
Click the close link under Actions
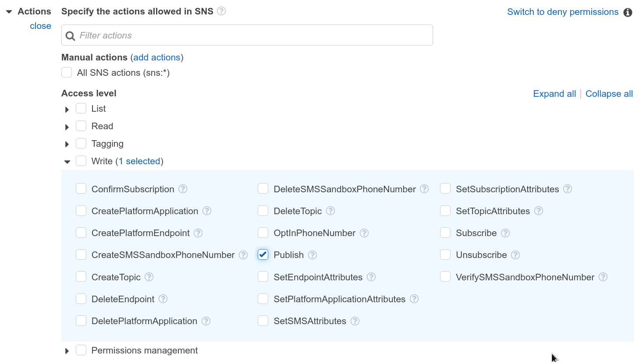tap(40, 26)
